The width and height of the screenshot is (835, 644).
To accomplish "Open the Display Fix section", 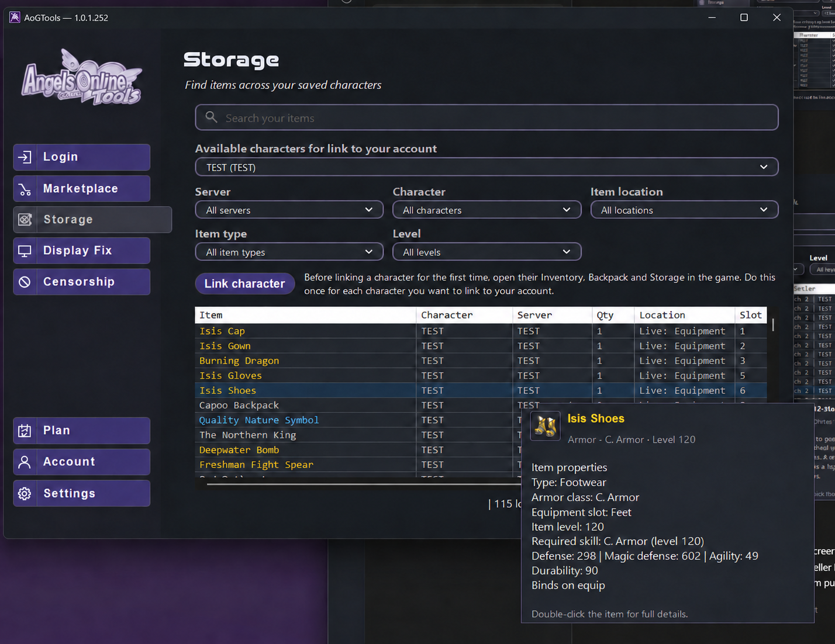I will [82, 251].
